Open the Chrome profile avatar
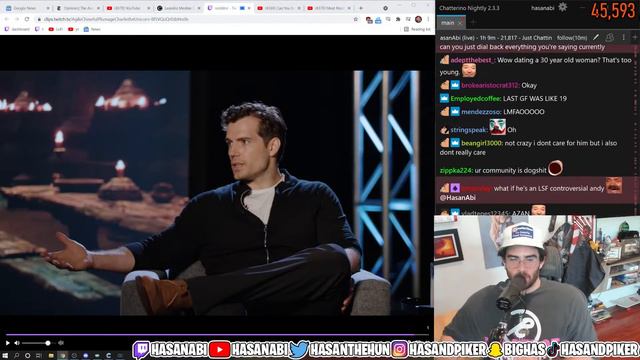This screenshot has height=360, width=640. coord(418,19)
